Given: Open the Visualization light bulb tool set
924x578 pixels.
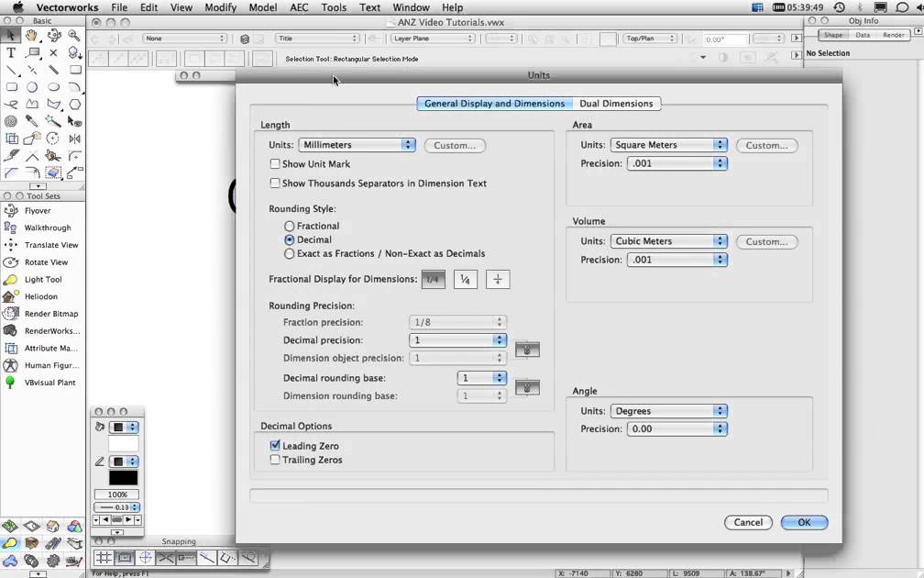Looking at the screenshot, I should 10,543.
